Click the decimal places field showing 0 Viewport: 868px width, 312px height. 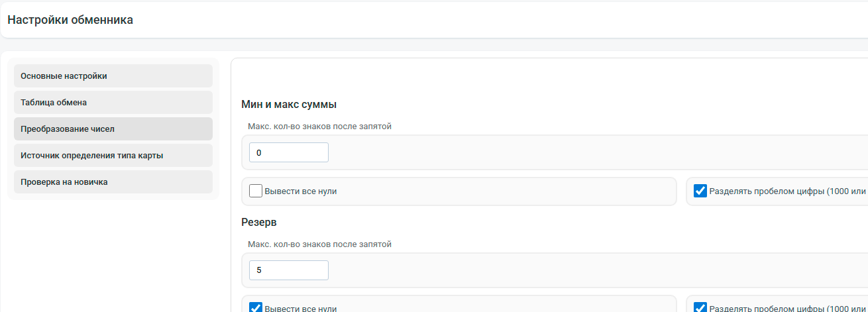click(289, 152)
